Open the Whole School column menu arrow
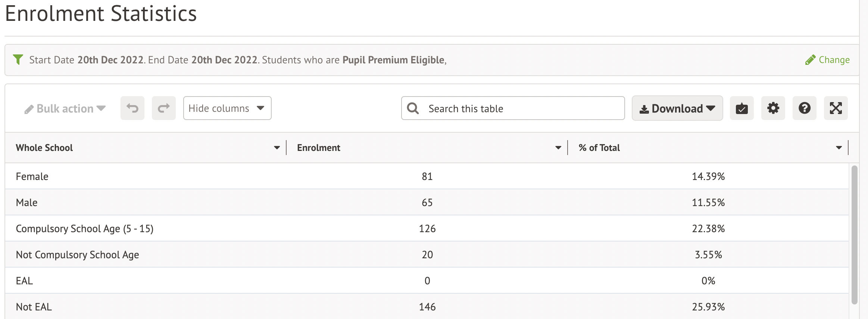This screenshot has width=868, height=319. pyautogui.click(x=277, y=148)
